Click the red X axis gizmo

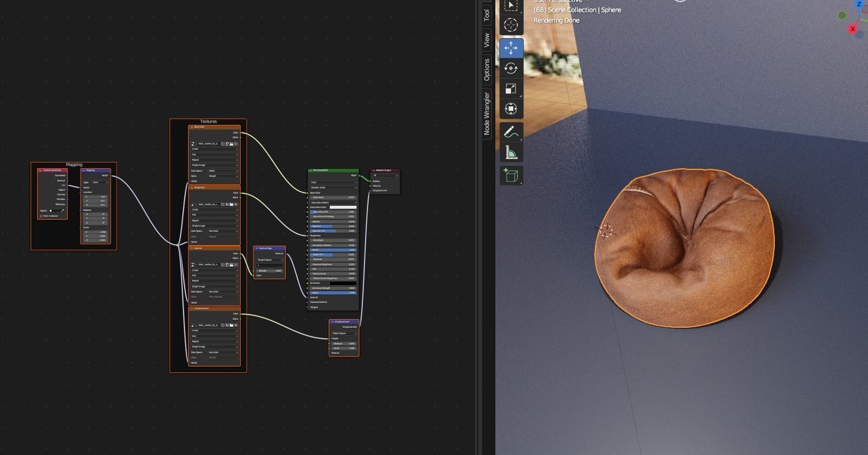(852, 29)
